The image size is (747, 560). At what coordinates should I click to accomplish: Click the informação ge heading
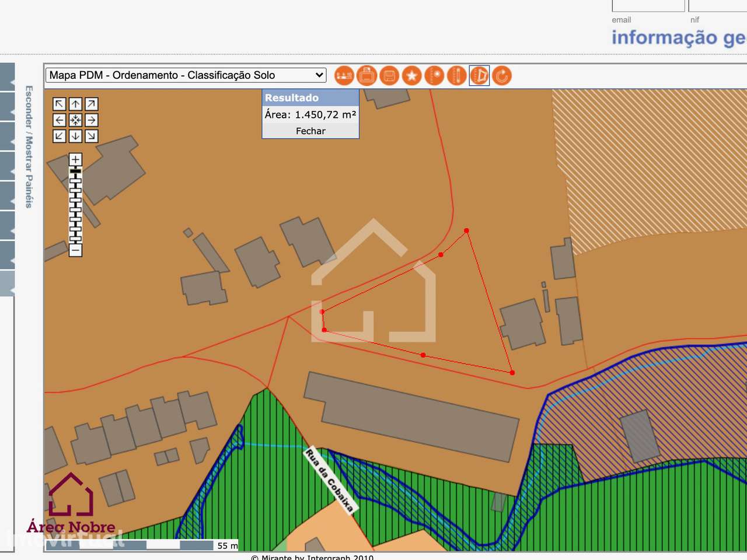tap(679, 38)
